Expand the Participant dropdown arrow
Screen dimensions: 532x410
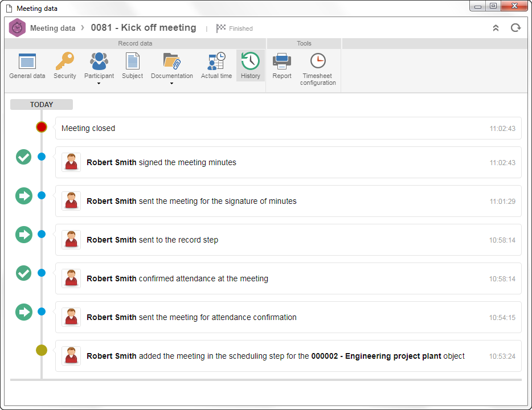[x=99, y=84]
